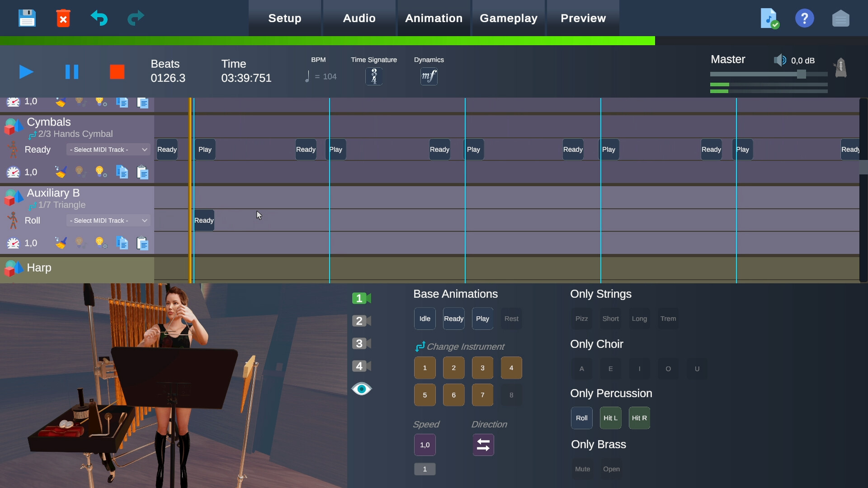This screenshot has width=868, height=488.
Task: Open the Select MIDI Track dropdown for Cymbals
Action: pyautogui.click(x=108, y=150)
